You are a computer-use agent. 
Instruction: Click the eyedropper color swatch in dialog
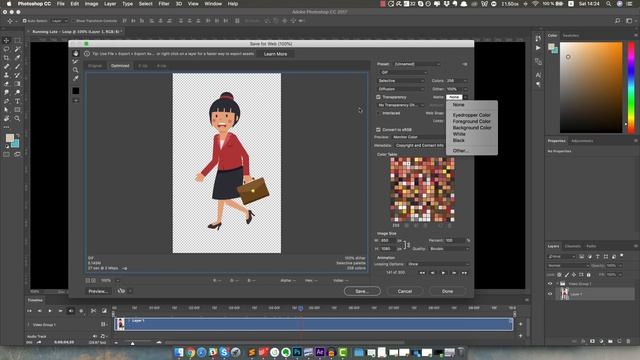pos(76,91)
